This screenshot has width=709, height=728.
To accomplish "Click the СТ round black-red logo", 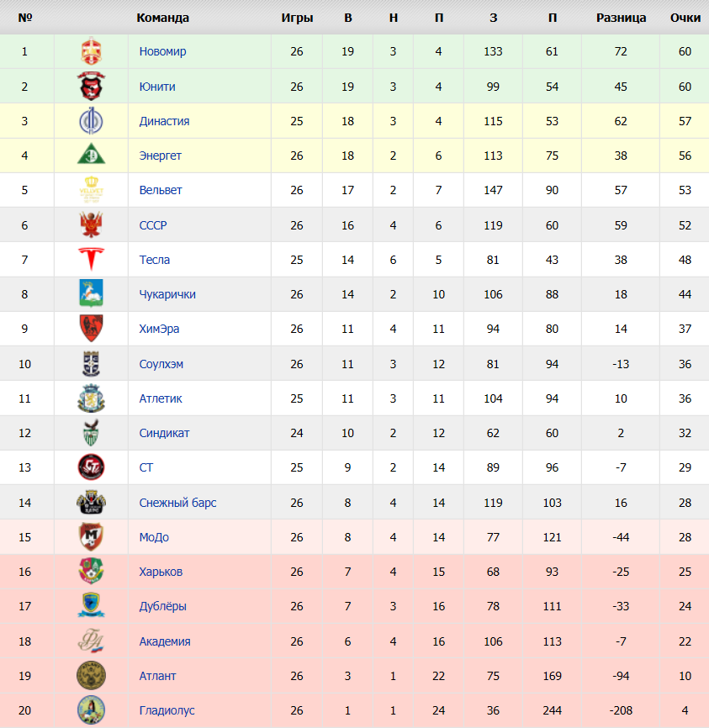I will [91, 467].
